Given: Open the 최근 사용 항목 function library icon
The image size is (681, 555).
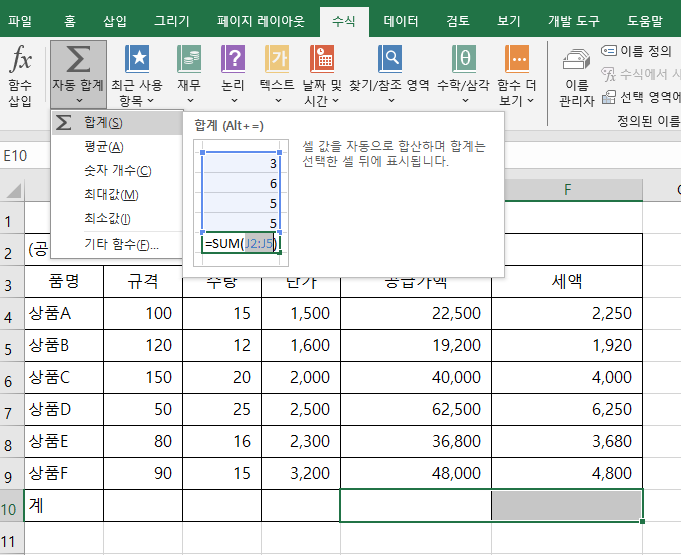Looking at the screenshot, I should pos(137,59).
